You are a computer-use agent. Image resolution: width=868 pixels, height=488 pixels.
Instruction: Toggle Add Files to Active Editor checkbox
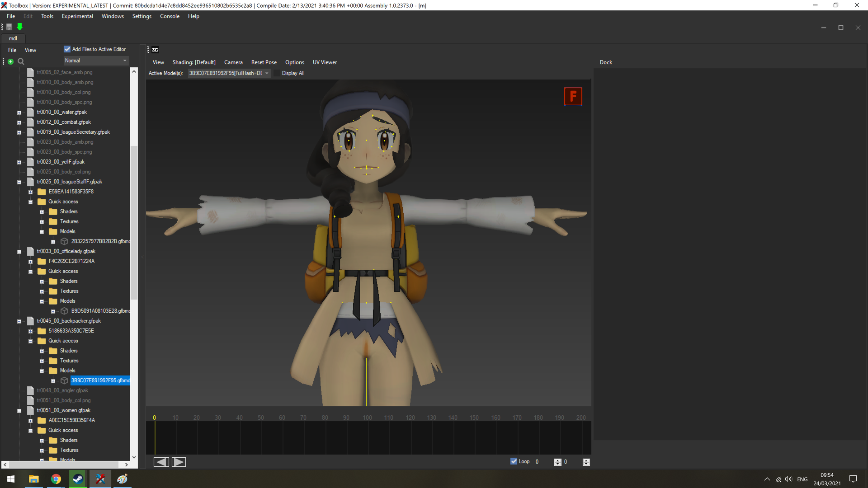click(x=67, y=49)
